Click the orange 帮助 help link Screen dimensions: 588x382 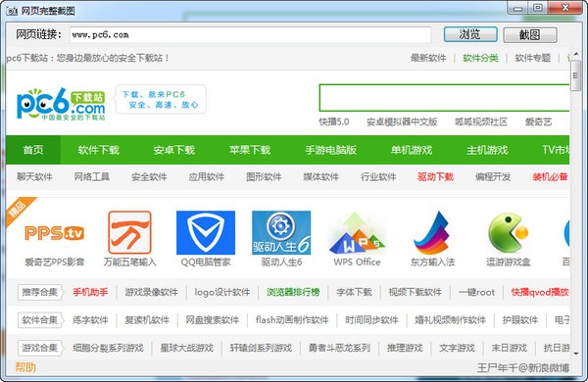pyautogui.click(x=25, y=367)
